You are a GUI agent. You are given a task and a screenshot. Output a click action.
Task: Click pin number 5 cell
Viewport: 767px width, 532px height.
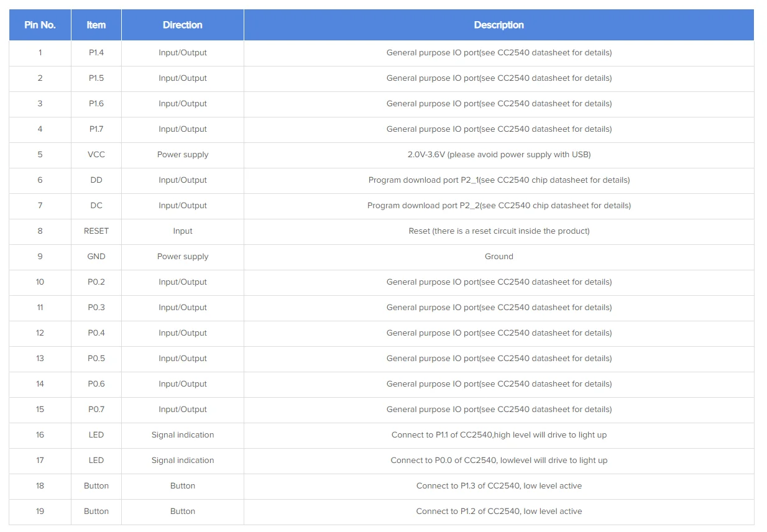[x=40, y=155]
